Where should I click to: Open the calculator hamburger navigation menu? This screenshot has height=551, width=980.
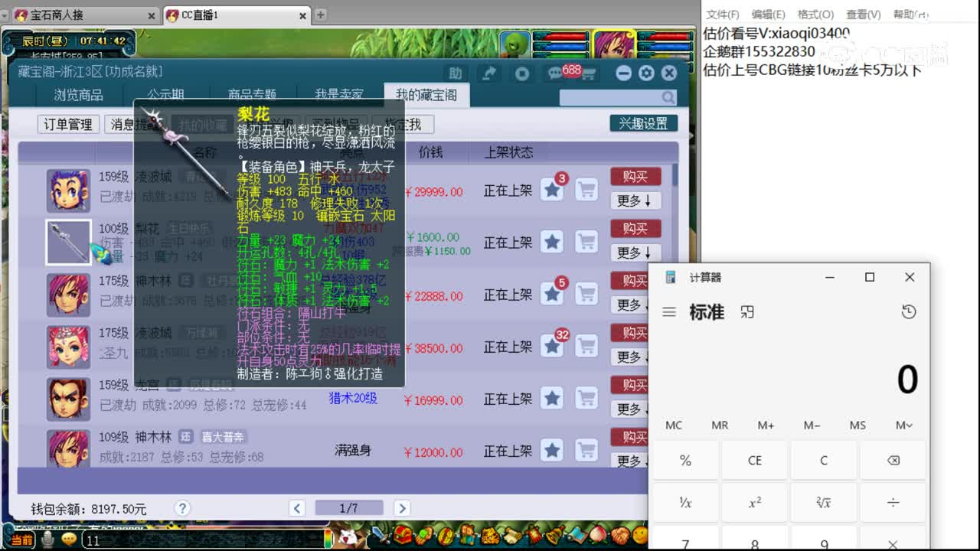[669, 312]
